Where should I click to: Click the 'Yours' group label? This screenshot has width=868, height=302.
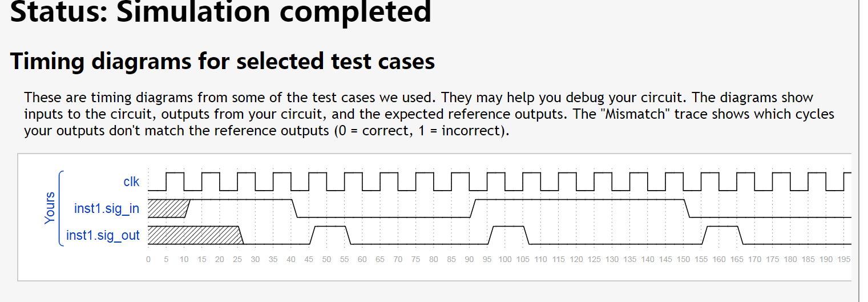[50, 208]
